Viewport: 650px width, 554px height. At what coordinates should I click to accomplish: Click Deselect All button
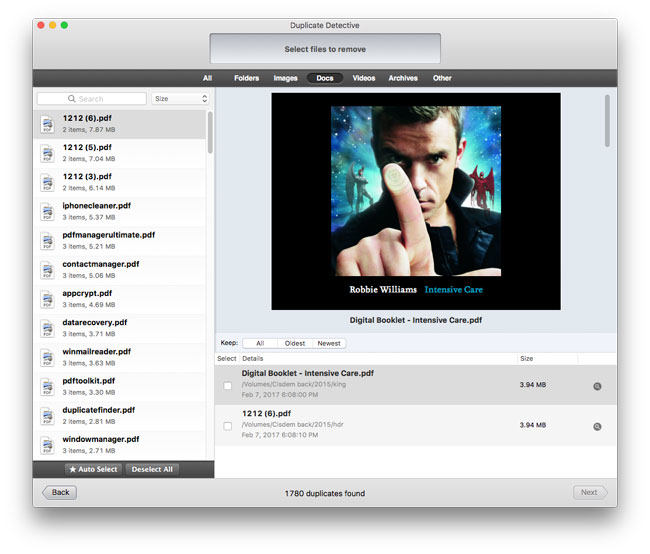(152, 469)
